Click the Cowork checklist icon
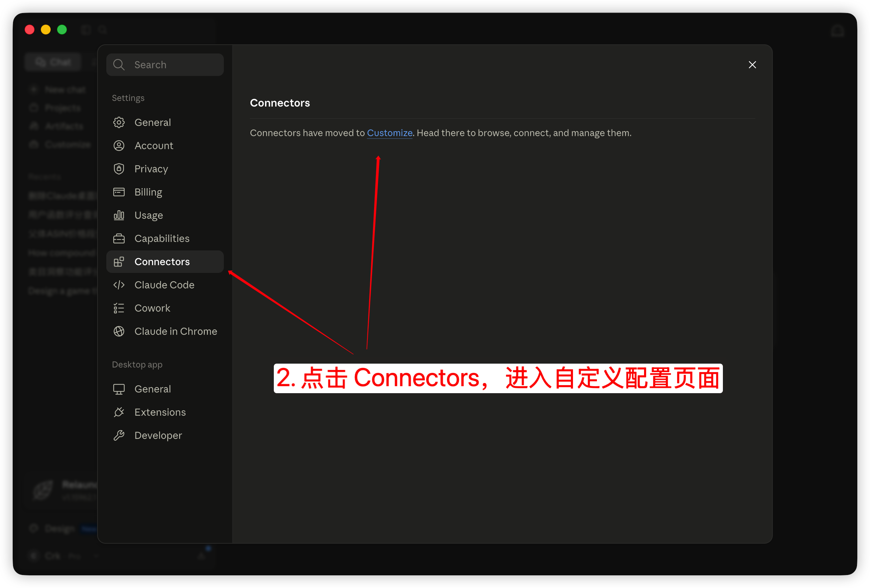 pos(119,308)
